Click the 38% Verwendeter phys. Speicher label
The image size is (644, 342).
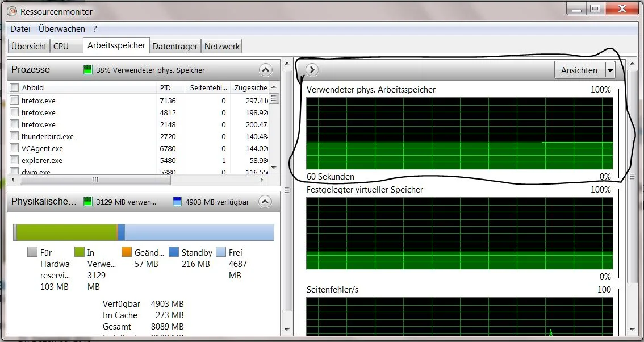150,70
